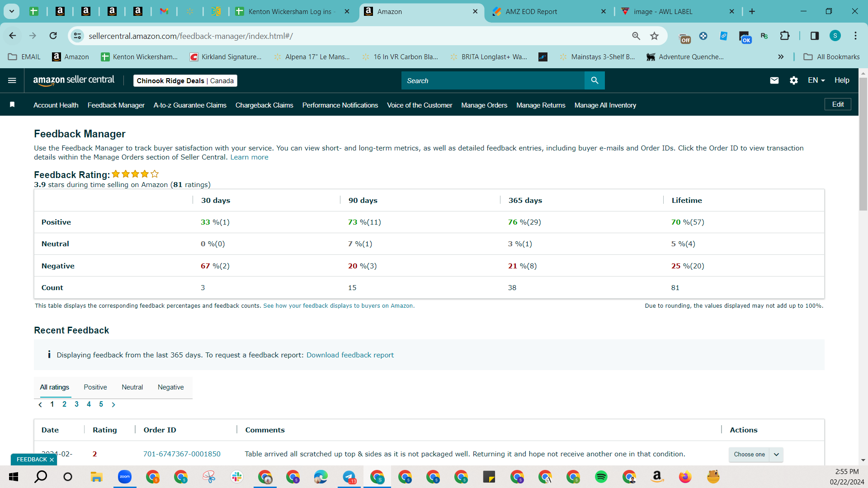The width and height of the screenshot is (868, 488).
Task: Open Voice of the Customer page
Action: (420, 105)
